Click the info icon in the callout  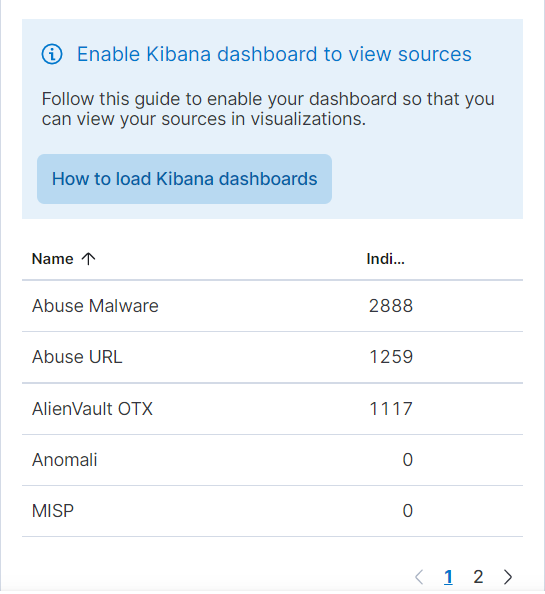tap(52, 54)
